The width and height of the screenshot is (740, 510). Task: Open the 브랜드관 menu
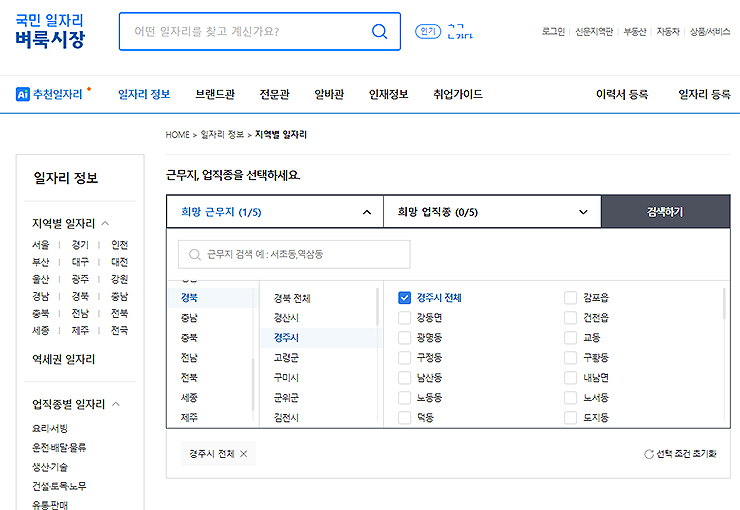pyautogui.click(x=215, y=94)
